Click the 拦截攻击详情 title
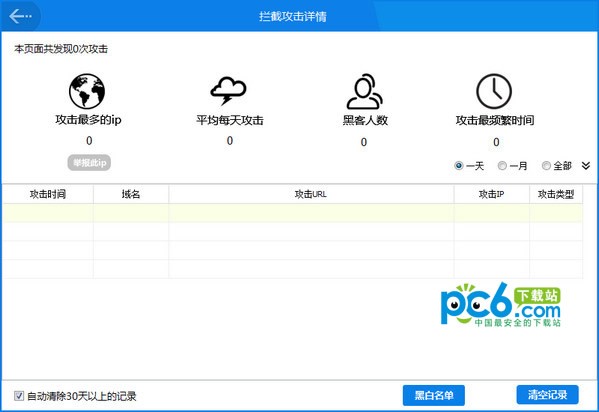This screenshot has height=412, width=599. (293, 16)
